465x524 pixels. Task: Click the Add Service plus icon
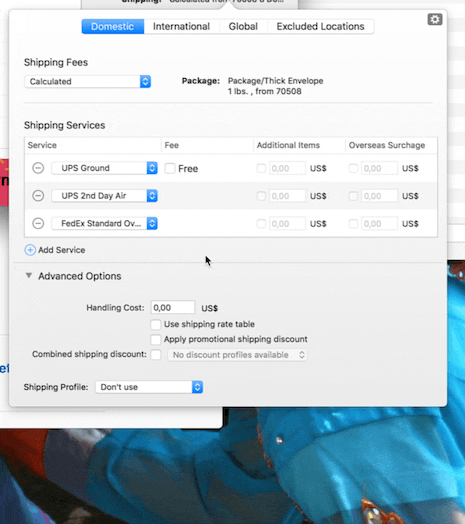pos(30,250)
